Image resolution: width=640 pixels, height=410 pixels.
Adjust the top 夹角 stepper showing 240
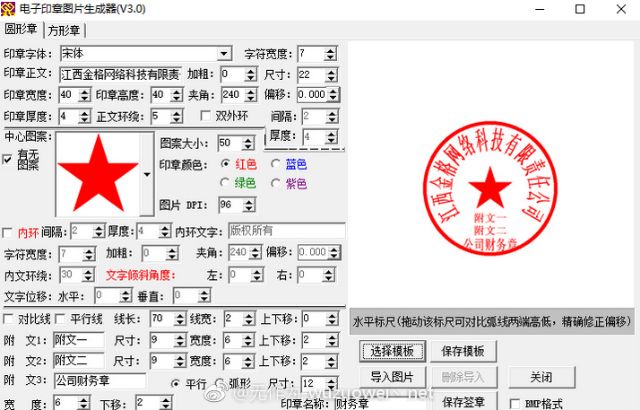tap(251, 95)
